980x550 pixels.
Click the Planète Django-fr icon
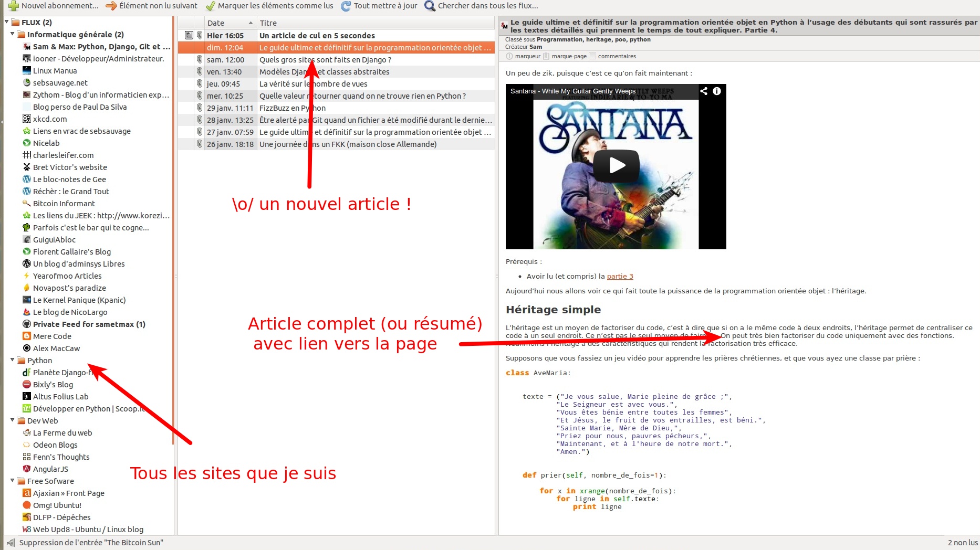(27, 373)
